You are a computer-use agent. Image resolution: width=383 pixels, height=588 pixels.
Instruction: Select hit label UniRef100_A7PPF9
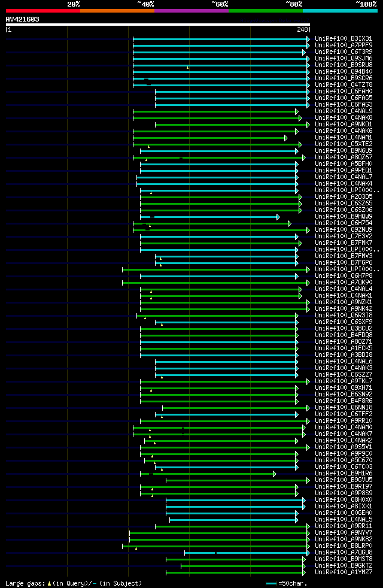[x=344, y=46]
